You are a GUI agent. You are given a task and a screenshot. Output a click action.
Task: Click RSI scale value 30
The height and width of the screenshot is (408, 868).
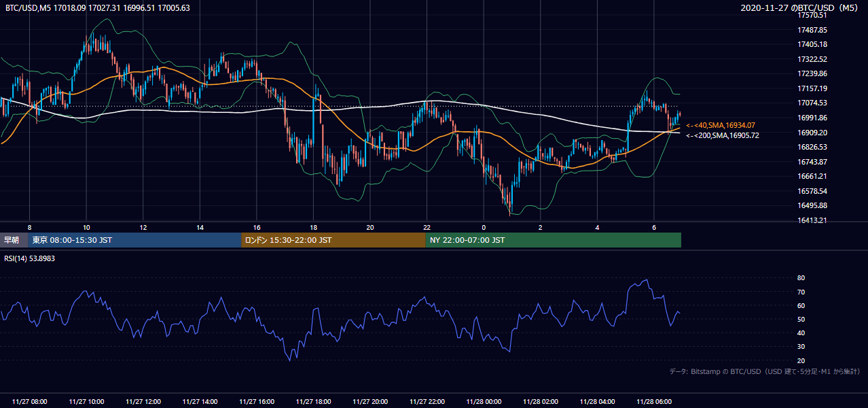[x=801, y=346]
